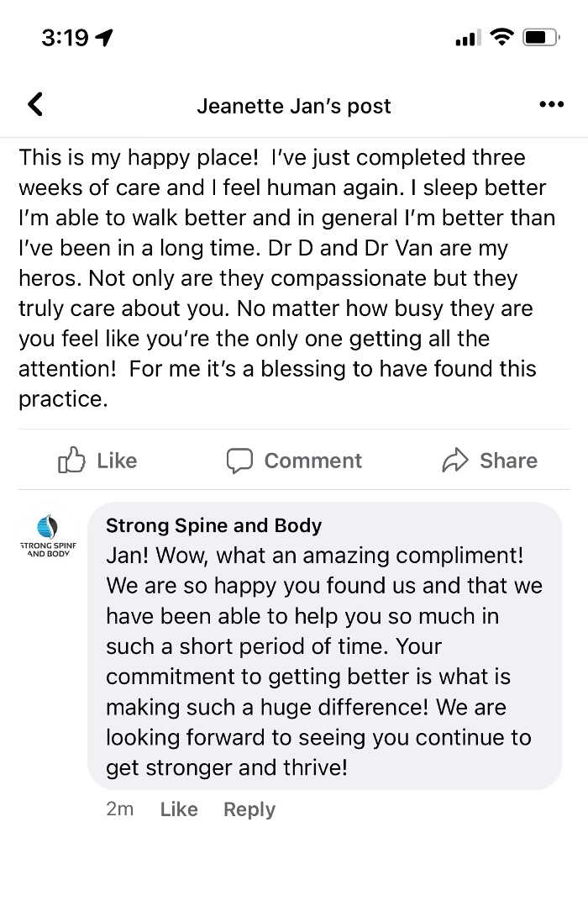Tap the gray comment bubble text
The image size is (588, 901).
point(323,660)
